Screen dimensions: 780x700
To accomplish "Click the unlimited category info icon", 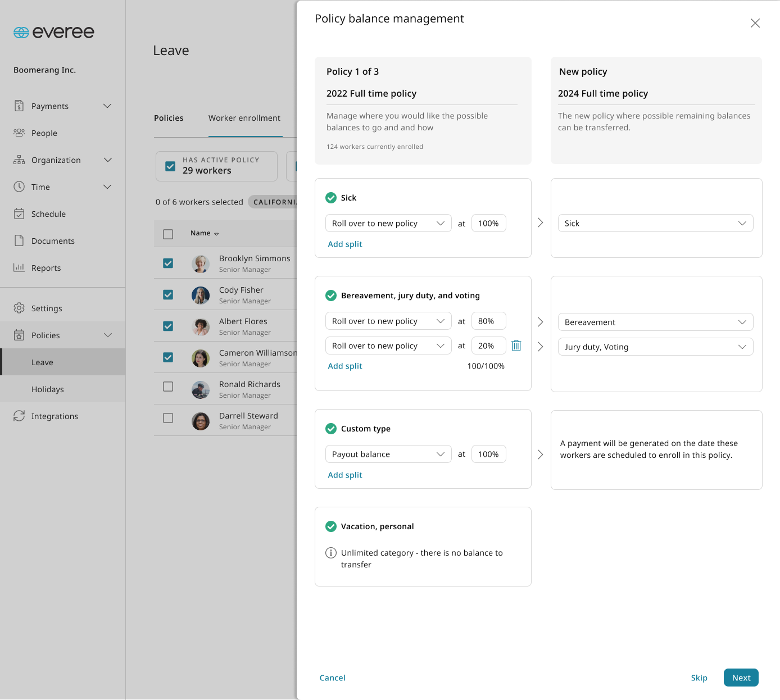I will (x=331, y=553).
